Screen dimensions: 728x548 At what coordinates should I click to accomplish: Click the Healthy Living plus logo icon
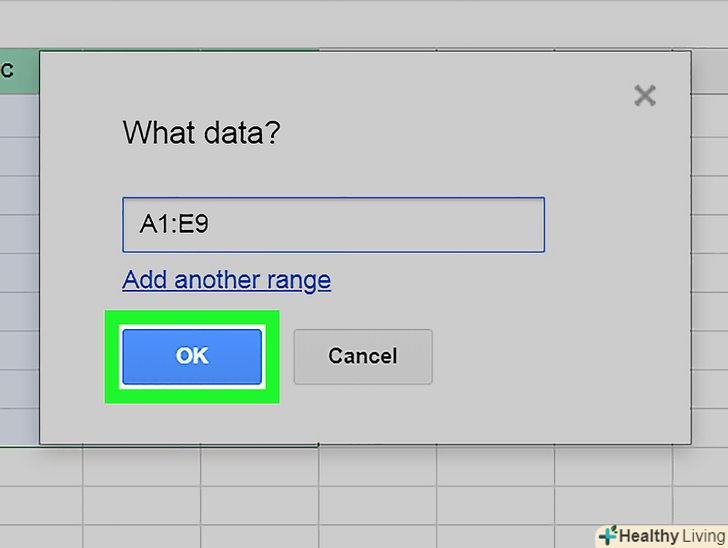[x=607, y=536]
